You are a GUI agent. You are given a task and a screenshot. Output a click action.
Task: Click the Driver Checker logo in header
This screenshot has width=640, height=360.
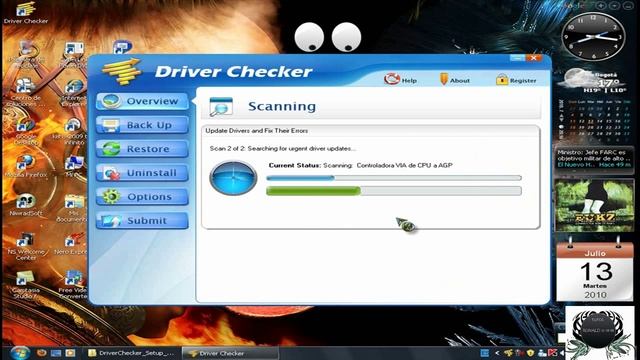coord(121,71)
